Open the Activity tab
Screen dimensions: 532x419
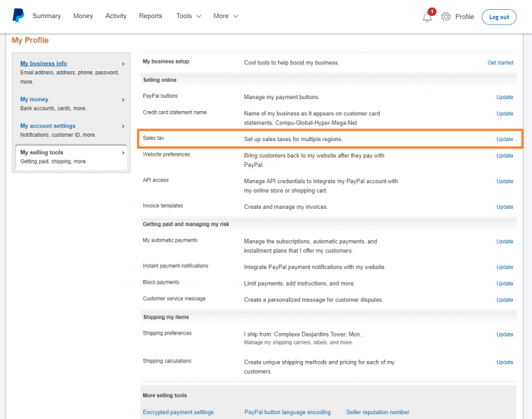(116, 16)
